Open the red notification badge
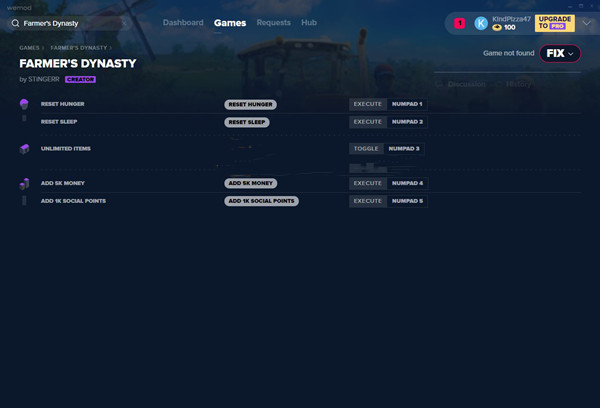The height and width of the screenshot is (408, 600). click(x=460, y=23)
